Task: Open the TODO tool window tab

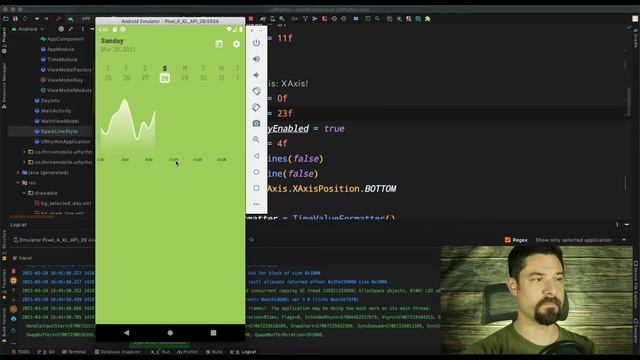Action: [x=20, y=351]
